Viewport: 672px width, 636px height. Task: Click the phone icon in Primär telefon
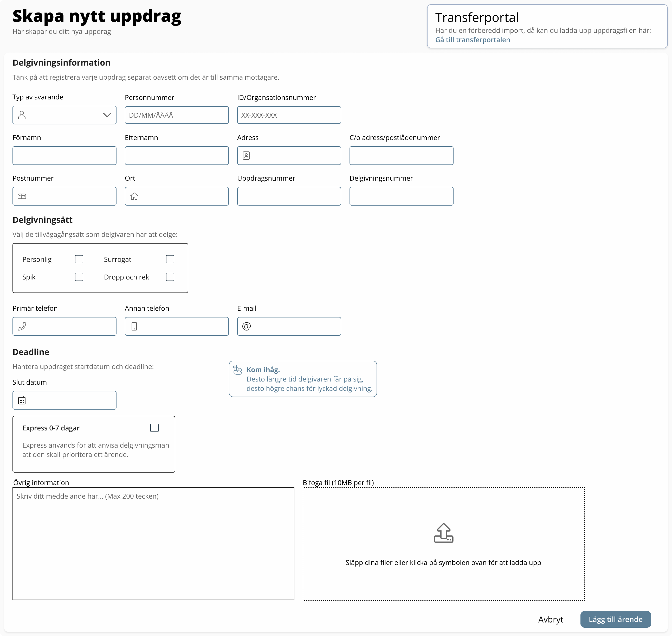click(22, 327)
